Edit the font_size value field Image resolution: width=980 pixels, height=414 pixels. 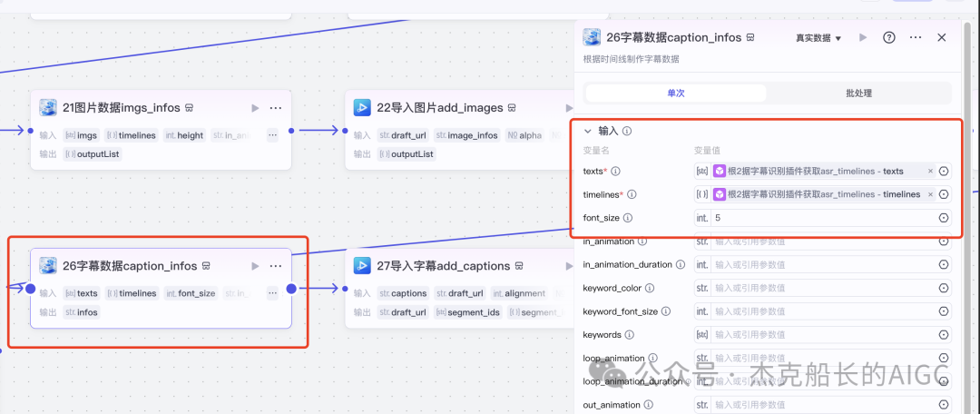point(823,218)
